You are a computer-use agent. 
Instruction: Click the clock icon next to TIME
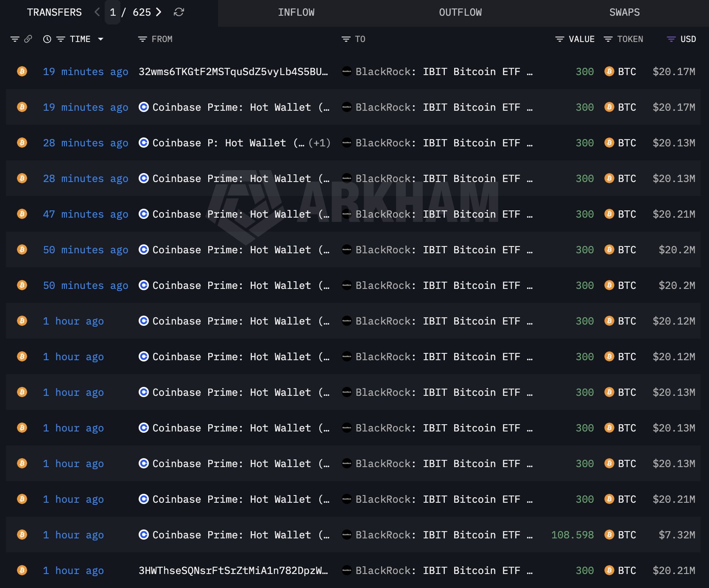tap(47, 39)
